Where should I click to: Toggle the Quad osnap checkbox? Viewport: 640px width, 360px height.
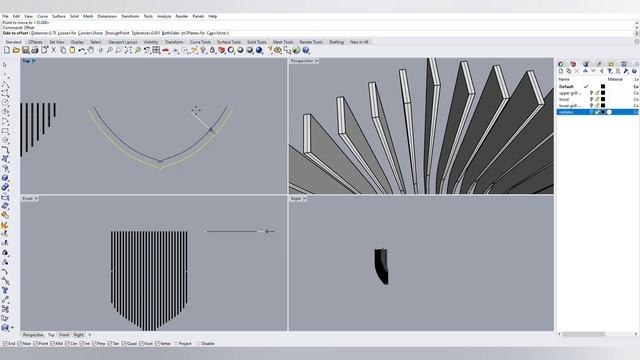click(124, 344)
